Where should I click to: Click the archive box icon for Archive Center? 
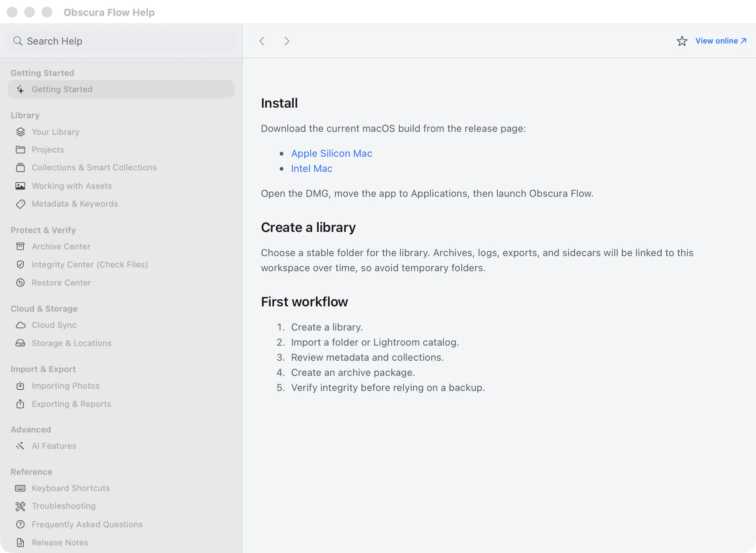pos(20,246)
